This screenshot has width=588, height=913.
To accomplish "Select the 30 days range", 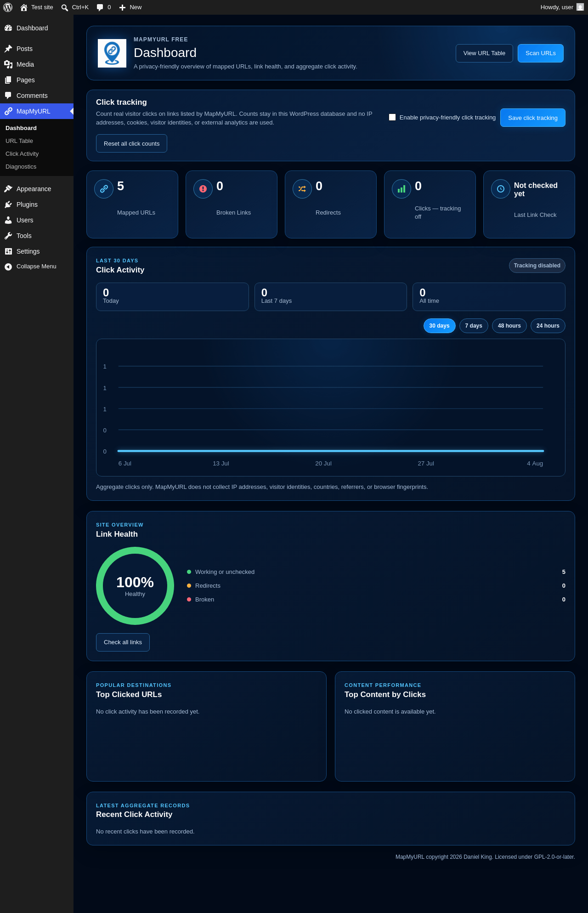I will tap(440, 326).
